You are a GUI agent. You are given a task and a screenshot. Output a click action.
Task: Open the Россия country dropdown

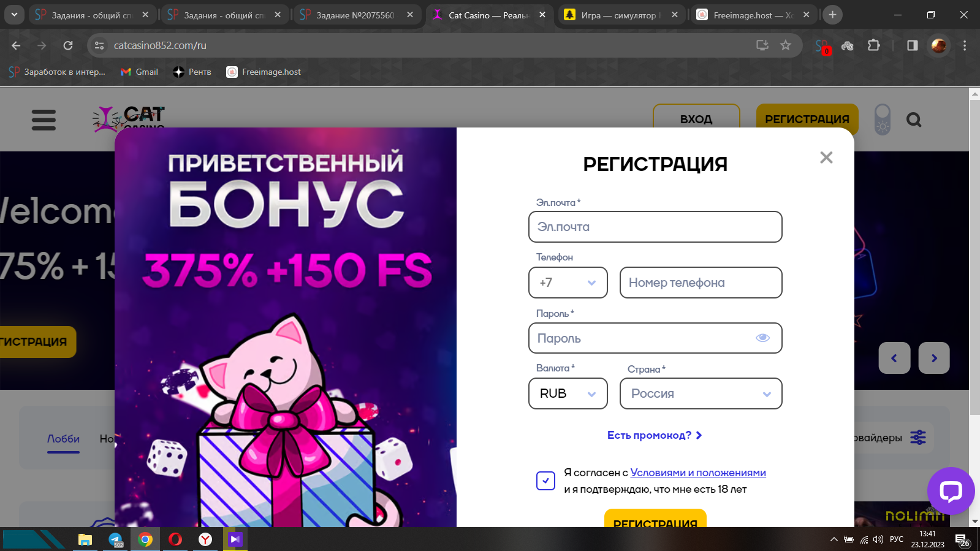coord(701,393)
